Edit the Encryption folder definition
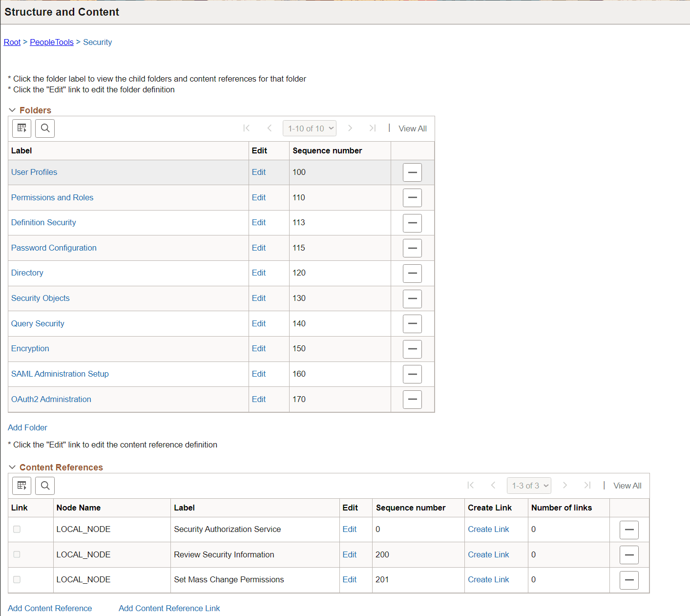 [x=259, y=348]
